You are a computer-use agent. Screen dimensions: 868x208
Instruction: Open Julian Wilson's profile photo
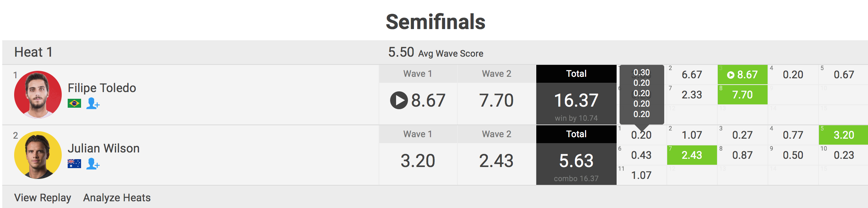(38, 155)
